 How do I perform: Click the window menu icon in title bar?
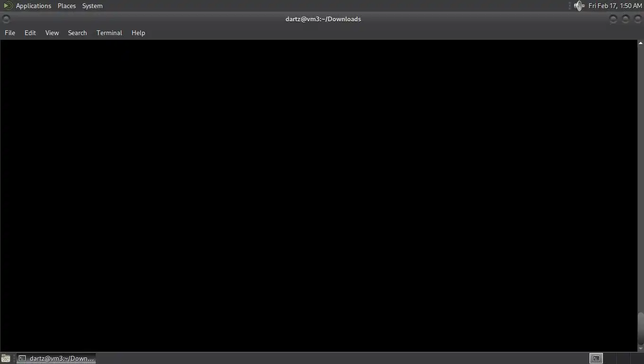click(x=6, y=19)
